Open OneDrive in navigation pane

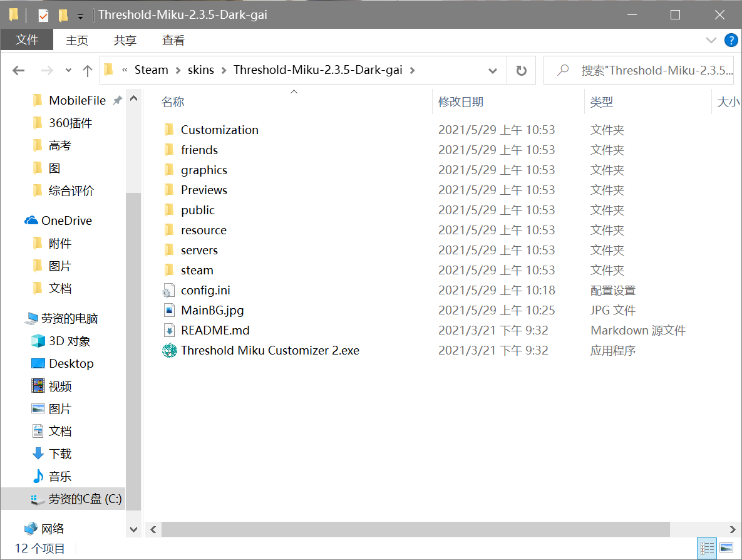(58, 220)
